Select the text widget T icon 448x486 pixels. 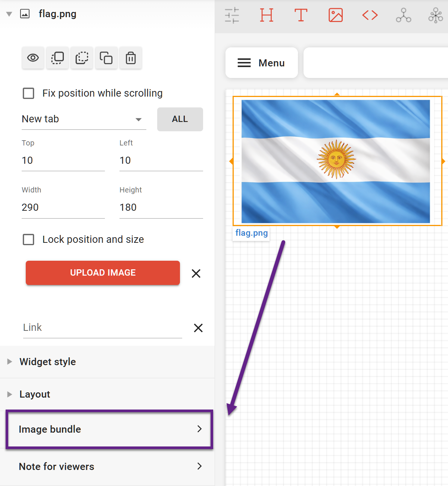coord(301,15)
